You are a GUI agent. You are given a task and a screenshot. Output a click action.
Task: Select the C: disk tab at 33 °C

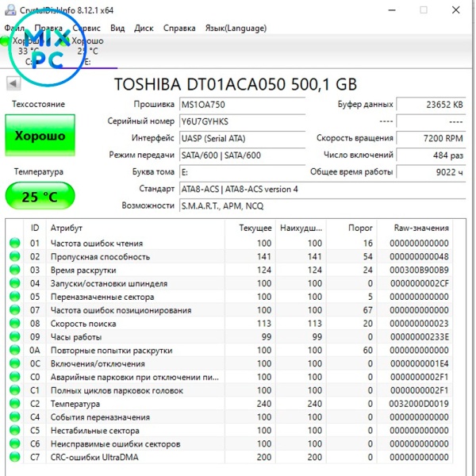[x=29, y=52]
